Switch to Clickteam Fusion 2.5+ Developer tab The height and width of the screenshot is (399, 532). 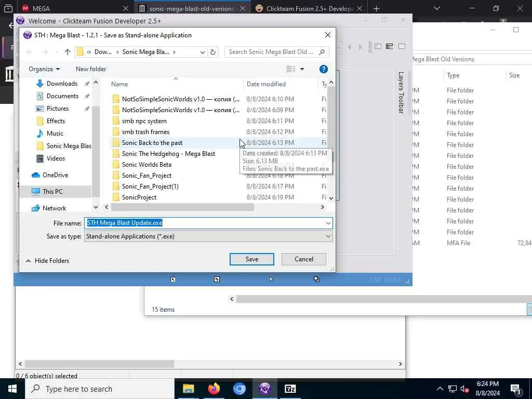coord(310,8)
